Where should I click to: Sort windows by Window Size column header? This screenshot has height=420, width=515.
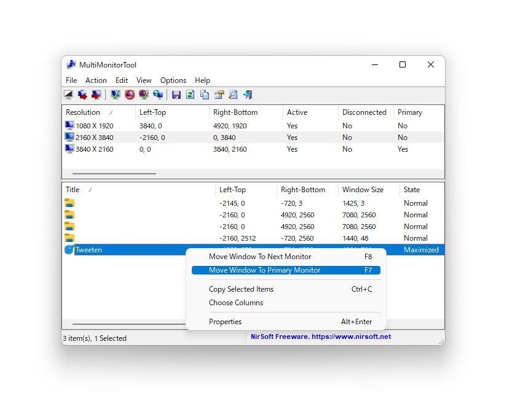point(369,190)
